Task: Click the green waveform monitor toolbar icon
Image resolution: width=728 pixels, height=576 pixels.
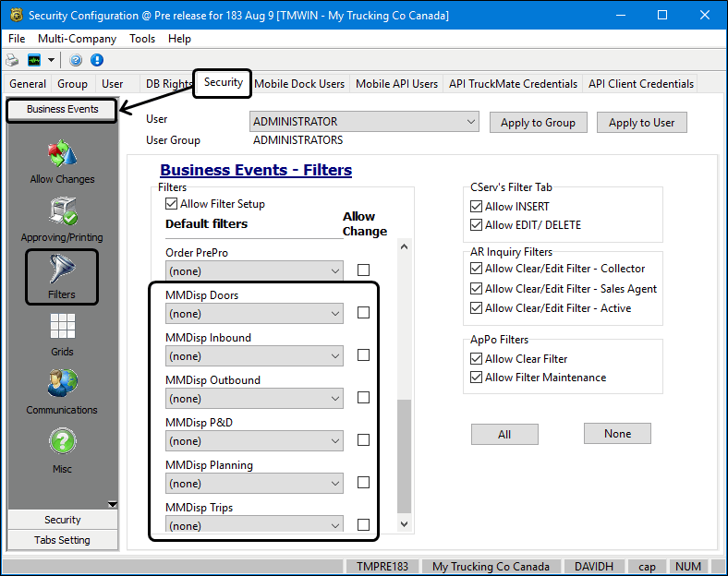Action: (34, 60)
